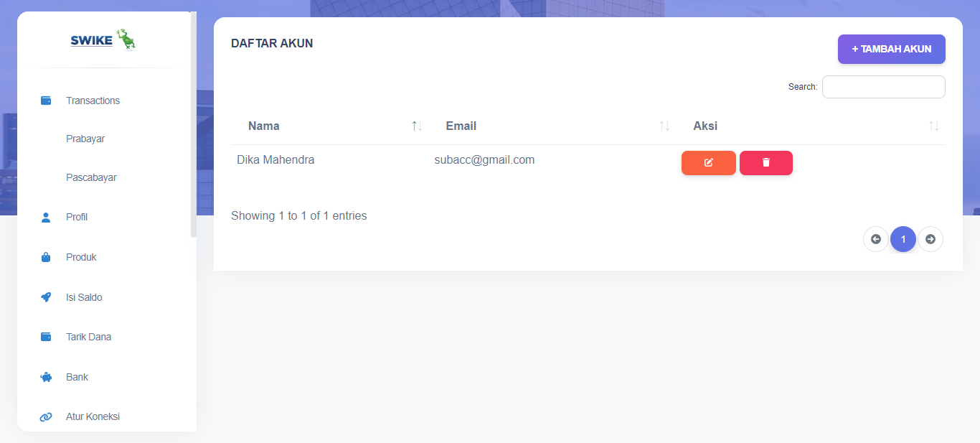Focus the Search input field
Screen dimensions: 980x443
(x=883, y=87)
